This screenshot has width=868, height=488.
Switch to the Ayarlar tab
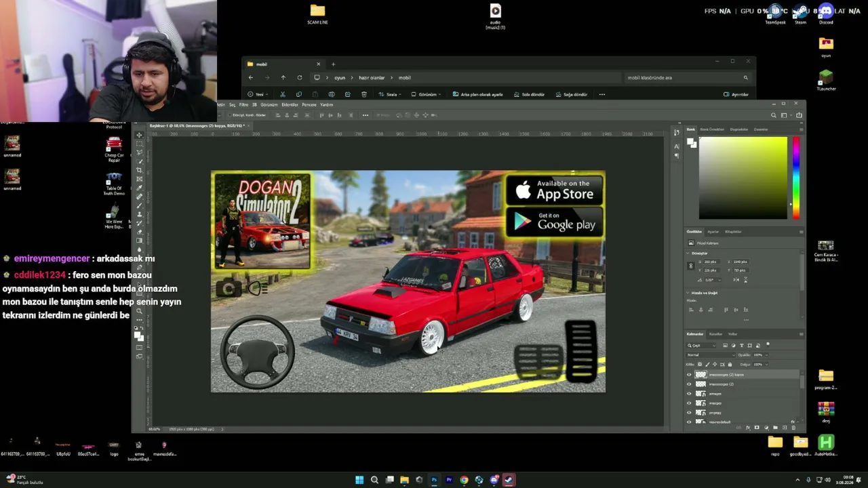coord(713,232)
